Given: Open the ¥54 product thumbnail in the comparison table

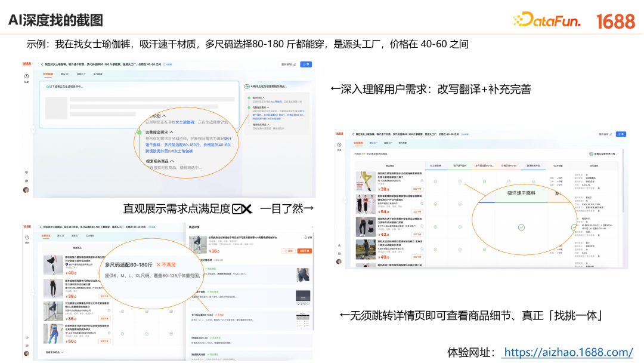Looking at the screenshot, I should pyautogui.click(x=366, y=204).
